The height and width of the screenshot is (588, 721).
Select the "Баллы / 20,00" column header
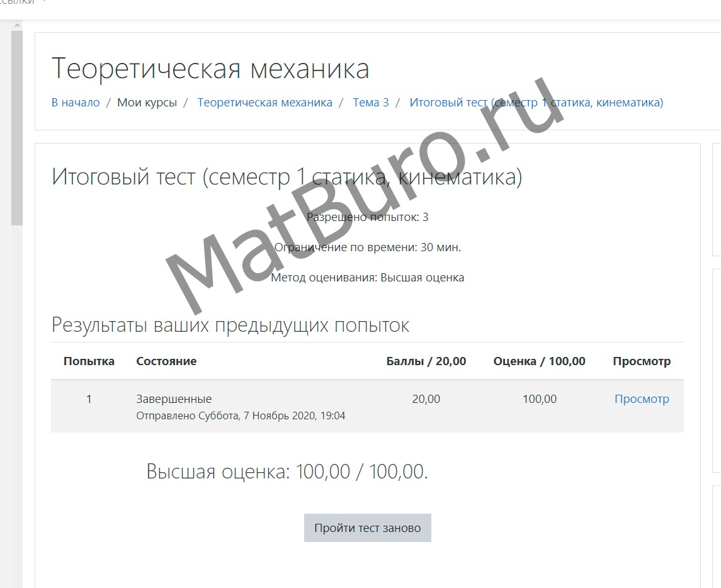[x=426, y=361]
